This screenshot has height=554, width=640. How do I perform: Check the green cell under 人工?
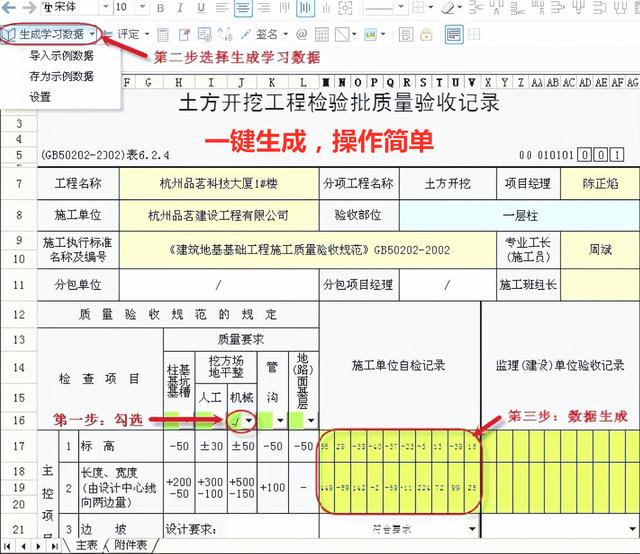pos(203,421)
